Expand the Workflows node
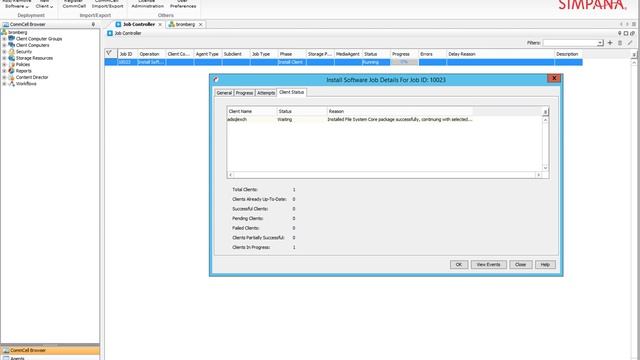The height and width of the screenshot is (360, 640). [4, 84]
